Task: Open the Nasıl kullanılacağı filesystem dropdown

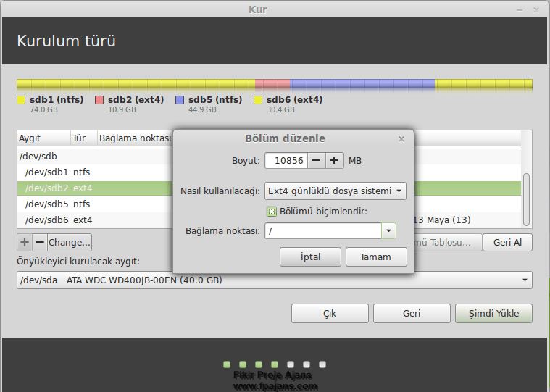Action: (336, 191)
